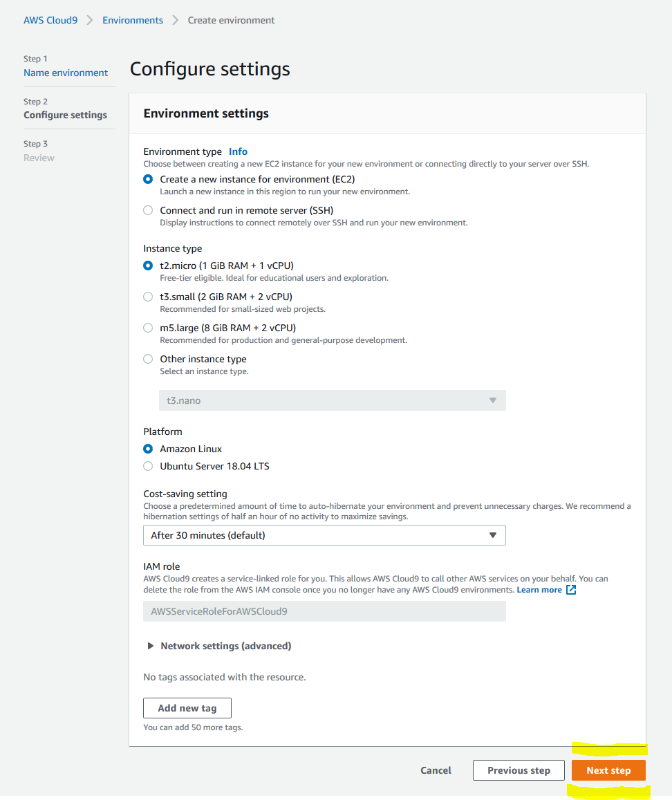
Task: Select Ubuntu Server 18.04 LTS platform
Action: [148, 466]
